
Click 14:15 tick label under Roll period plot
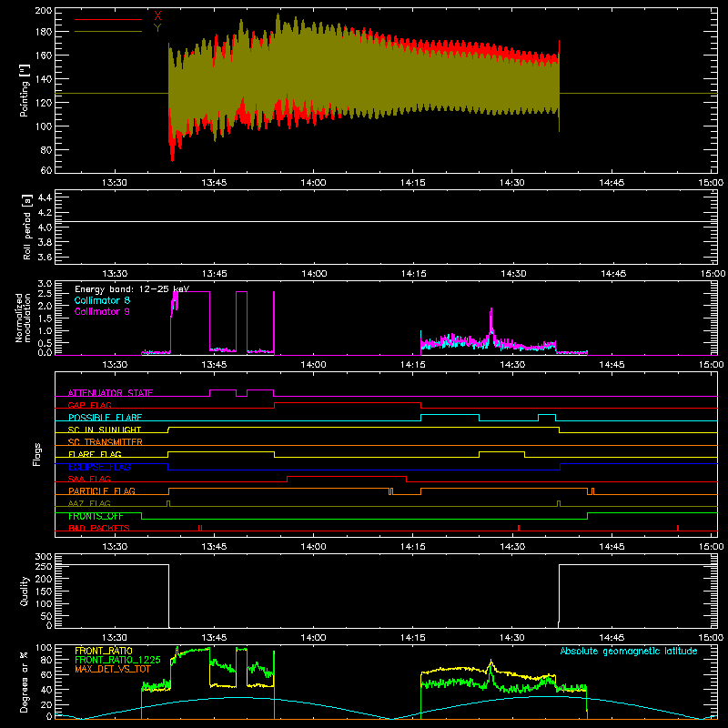point(413,274)
